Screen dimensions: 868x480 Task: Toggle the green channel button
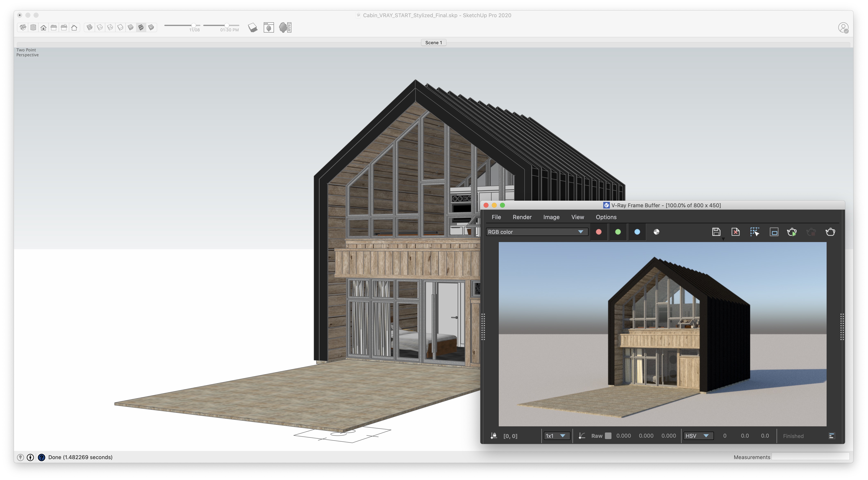[618, 232]
